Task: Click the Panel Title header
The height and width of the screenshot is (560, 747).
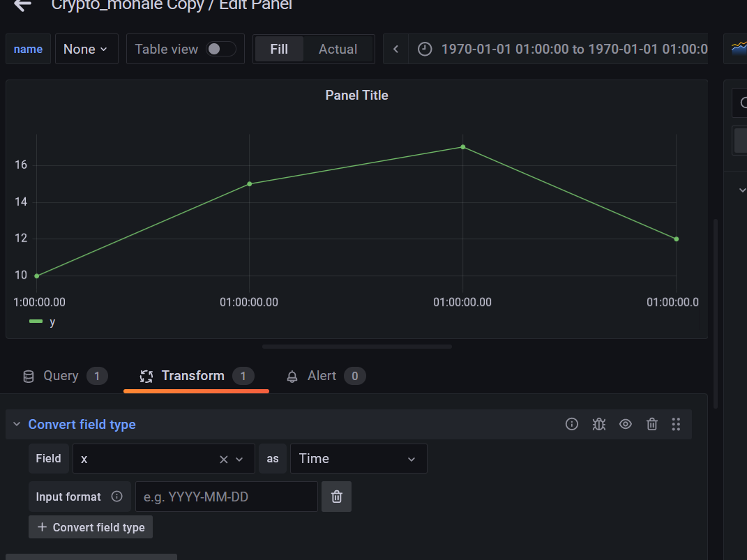Action: (356, 96)
